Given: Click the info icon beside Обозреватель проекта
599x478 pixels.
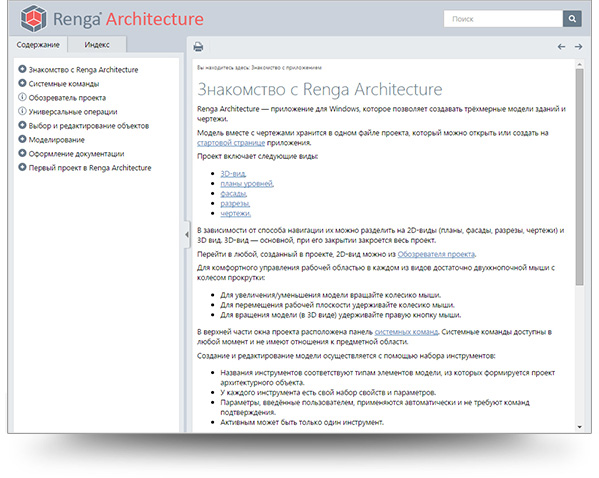Looking at the screenshot, I should click(x=22, y=97).
